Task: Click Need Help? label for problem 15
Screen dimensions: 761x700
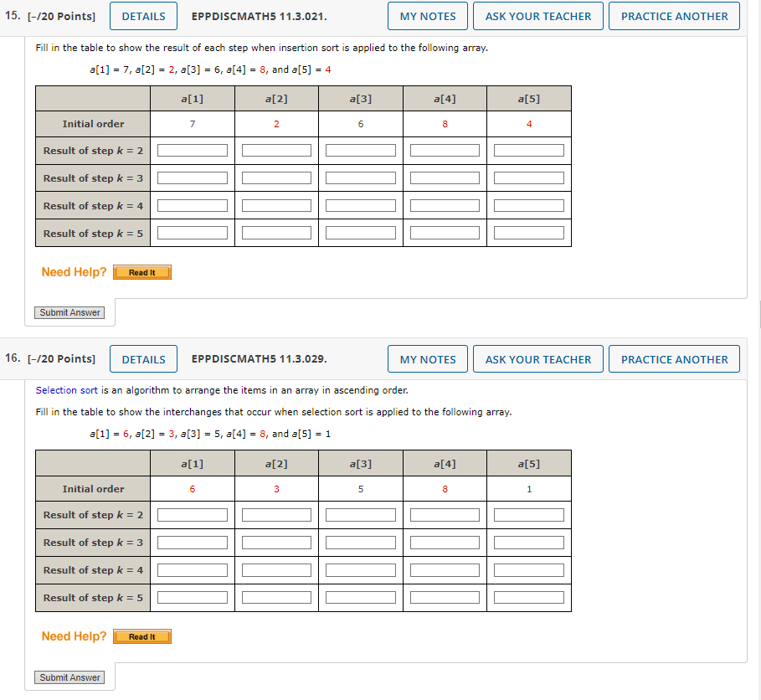Action: coord(74,271)
